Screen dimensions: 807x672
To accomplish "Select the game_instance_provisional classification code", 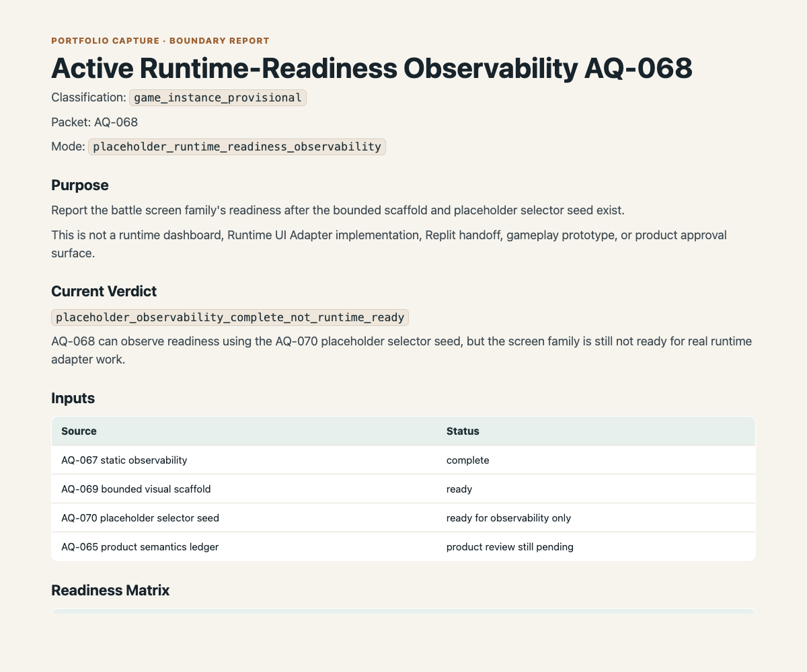I will 218,97.
